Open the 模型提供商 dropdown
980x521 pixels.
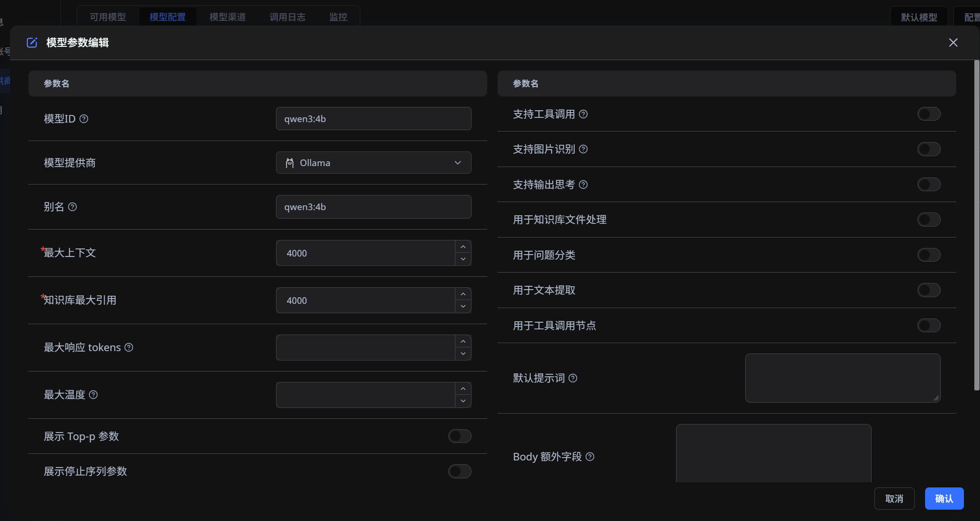(x=374, y=162)
